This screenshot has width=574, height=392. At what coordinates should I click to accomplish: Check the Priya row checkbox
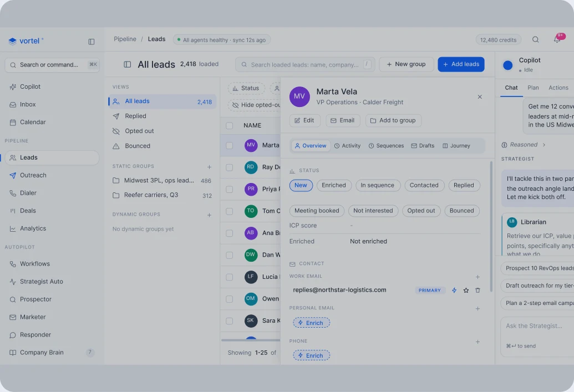(x=229, y=189)
